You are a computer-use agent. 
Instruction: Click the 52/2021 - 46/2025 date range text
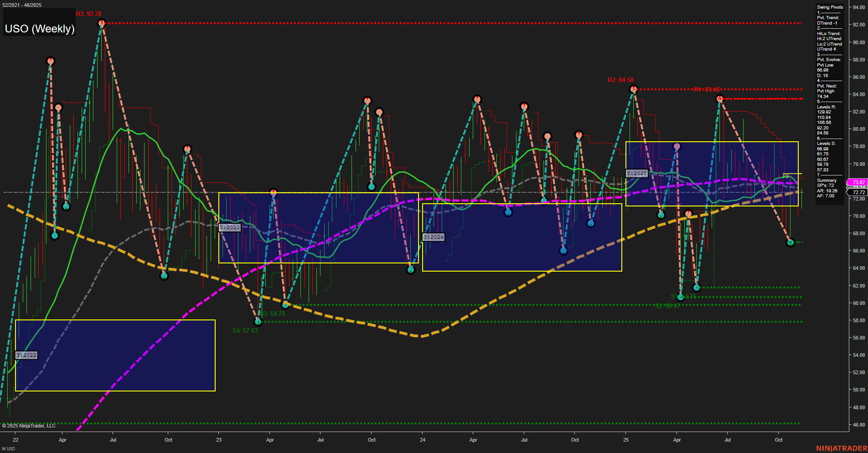tap(22, 4)
